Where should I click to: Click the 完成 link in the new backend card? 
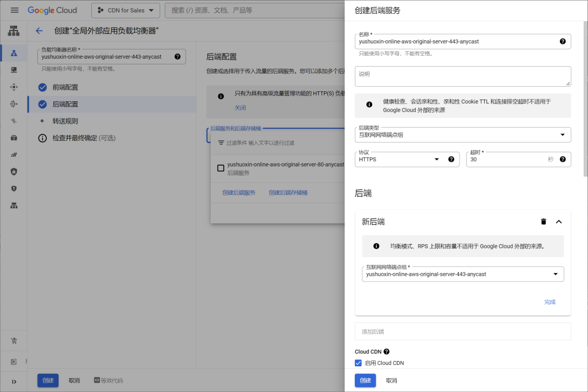point(550,302)
